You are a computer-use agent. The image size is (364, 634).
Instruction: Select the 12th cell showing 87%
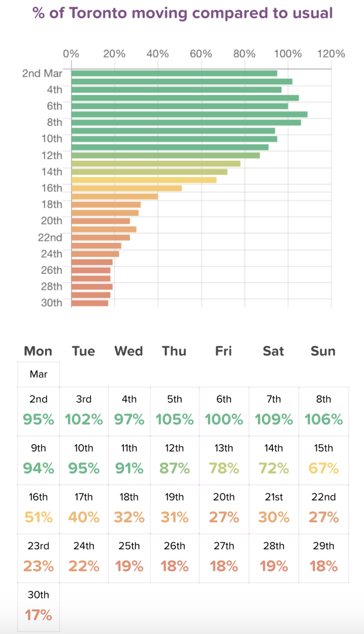pyautogui.click(x=174, y=460)
